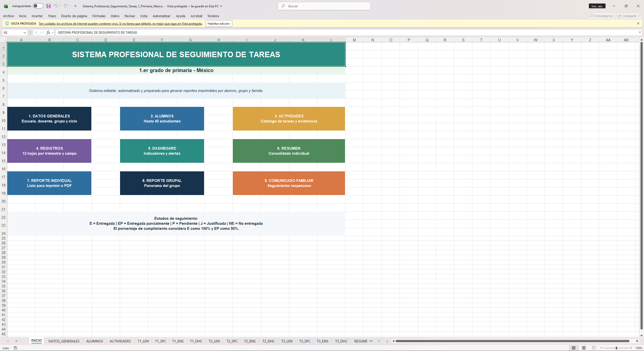This screenshot has width=644, height=351.
Task: Open the Name Box dropdown arrow
Action: point(25,33)
